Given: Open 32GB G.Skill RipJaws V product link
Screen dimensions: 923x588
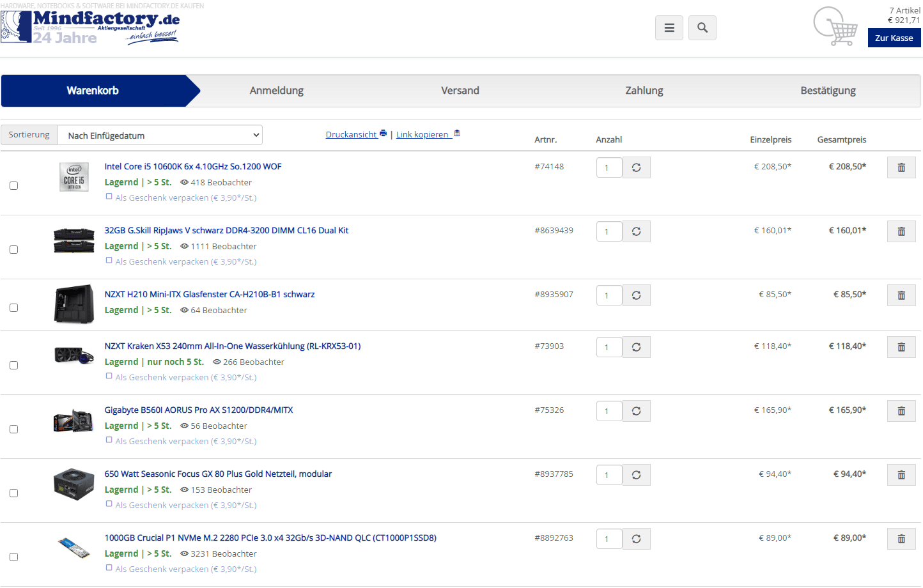Looking at the screenshot, I should [227, 230].
